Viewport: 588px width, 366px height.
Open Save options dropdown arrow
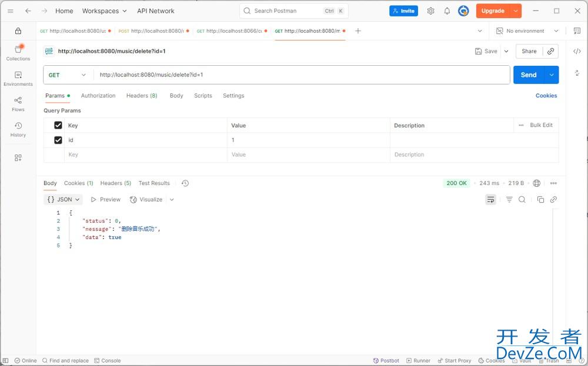coord(506,51)
